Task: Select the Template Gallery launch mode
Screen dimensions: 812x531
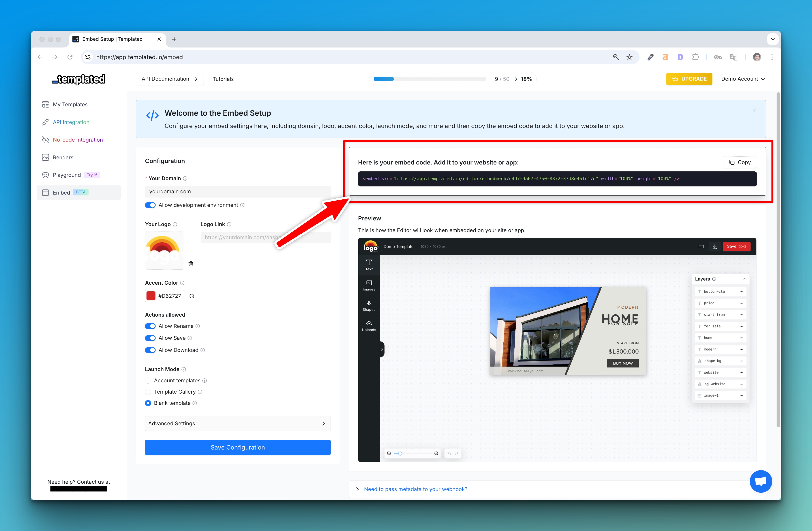Action: pyautogui.click(x=148, y=392)
